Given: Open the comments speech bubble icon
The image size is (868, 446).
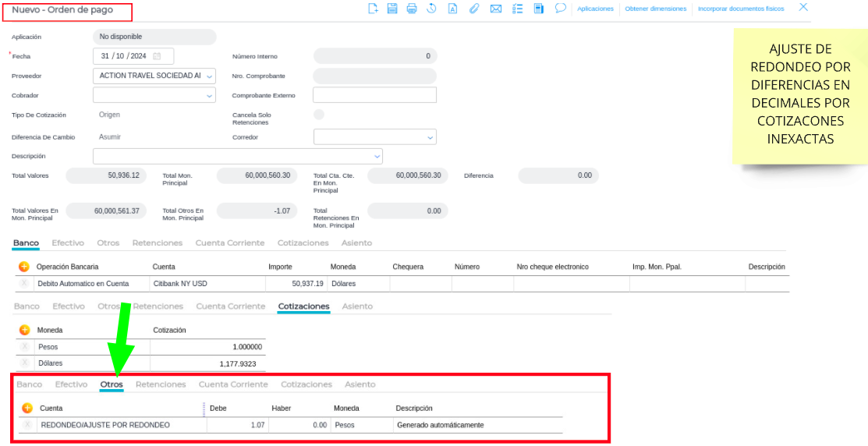Looking at the screenshot, I should [x=560, y=8].
